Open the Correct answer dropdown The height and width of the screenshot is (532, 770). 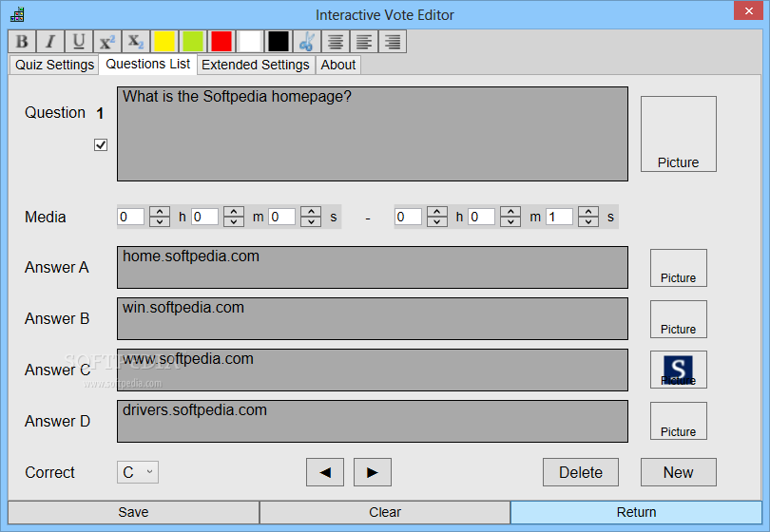pyautogui.click(x=138, y=472)
